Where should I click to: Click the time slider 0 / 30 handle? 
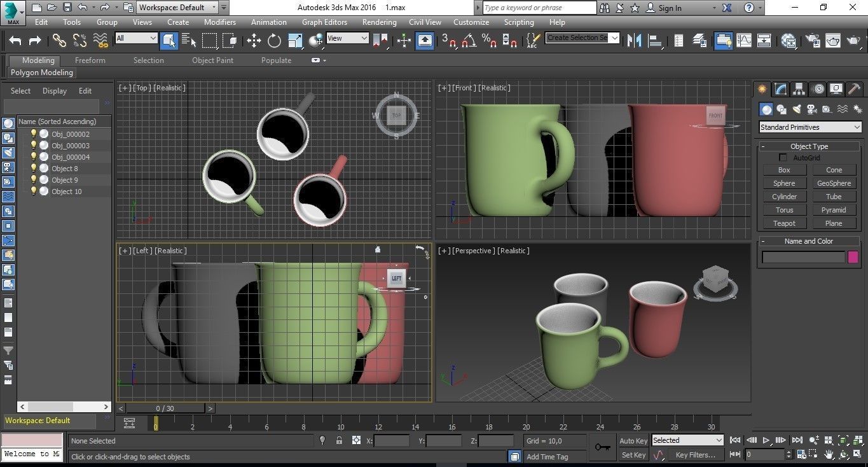point(165,408)
